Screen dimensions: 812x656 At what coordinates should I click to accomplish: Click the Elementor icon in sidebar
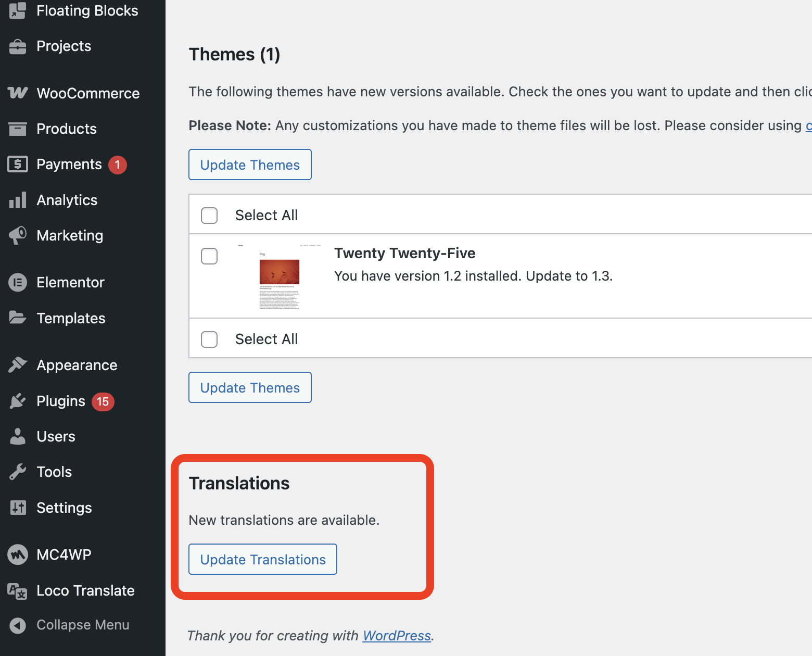tap(18, 282)
